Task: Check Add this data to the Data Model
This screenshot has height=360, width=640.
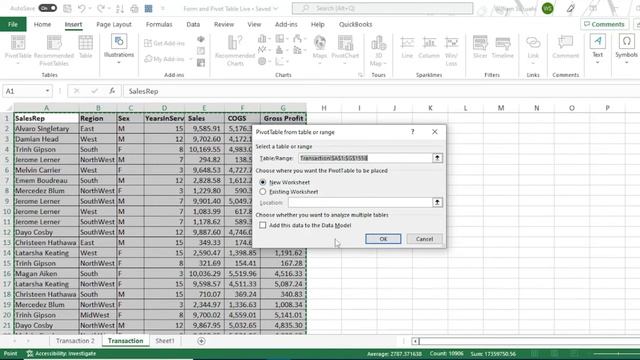Action: click(263, 225)
